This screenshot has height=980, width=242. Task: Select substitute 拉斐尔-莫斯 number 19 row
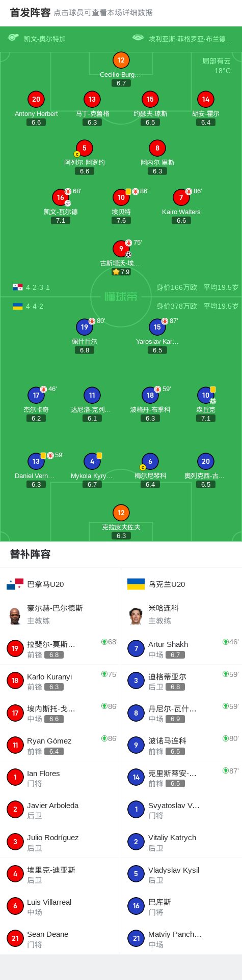[61, 648]
